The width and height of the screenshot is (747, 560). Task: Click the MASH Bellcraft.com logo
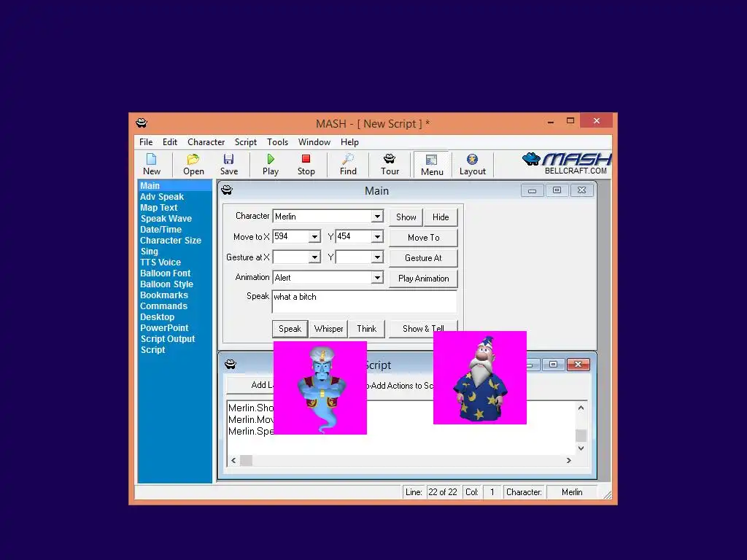(x=567, y=164)
